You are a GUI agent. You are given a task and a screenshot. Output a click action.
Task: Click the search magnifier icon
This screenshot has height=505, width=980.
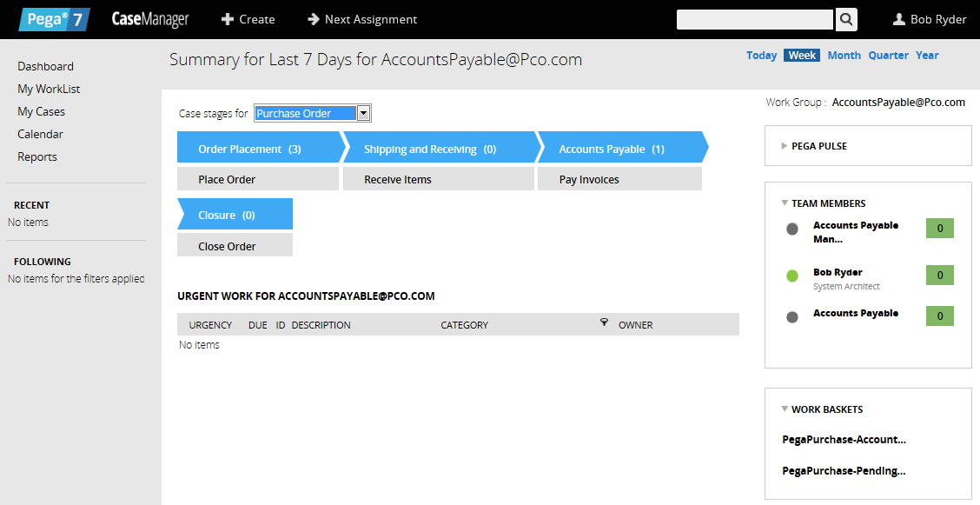[x=846, y=19]
